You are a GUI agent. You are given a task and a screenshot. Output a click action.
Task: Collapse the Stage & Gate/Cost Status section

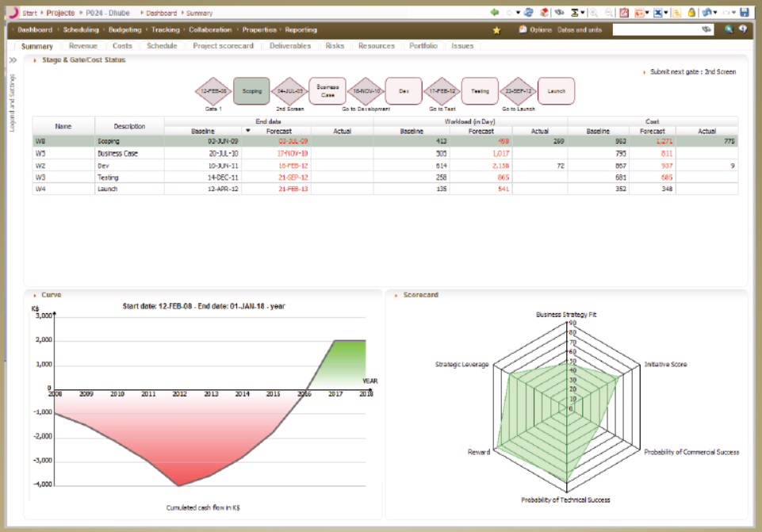(36, 60)
